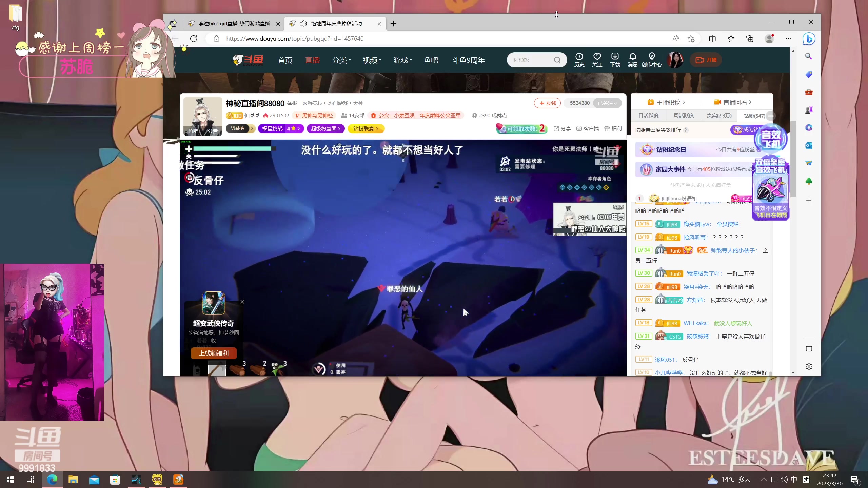Screen dimensions: 868x488
Task: Expand the 视频 dropdown menu
Action: [x=372, y=60]
